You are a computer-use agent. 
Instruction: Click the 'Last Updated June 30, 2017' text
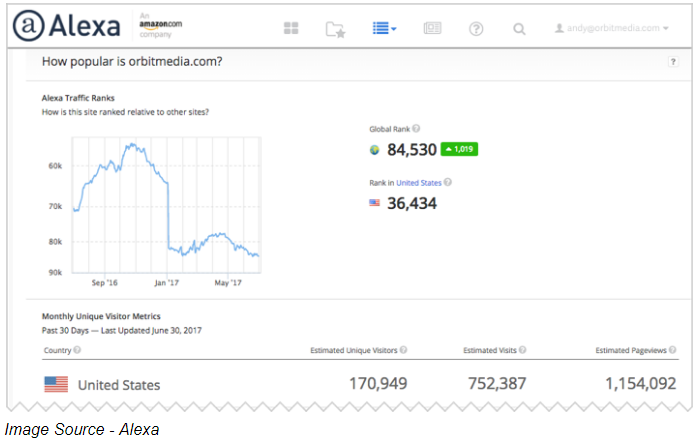point(151,330)
